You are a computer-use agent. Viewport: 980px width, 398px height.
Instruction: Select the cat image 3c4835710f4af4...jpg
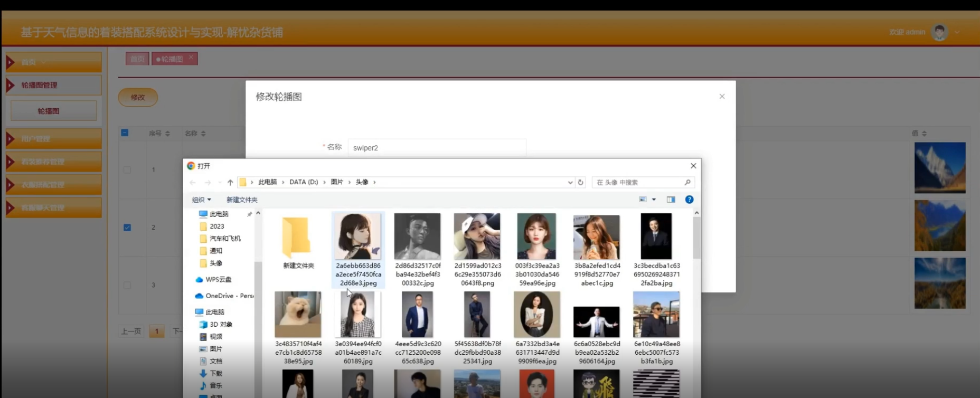click(298, 328)
